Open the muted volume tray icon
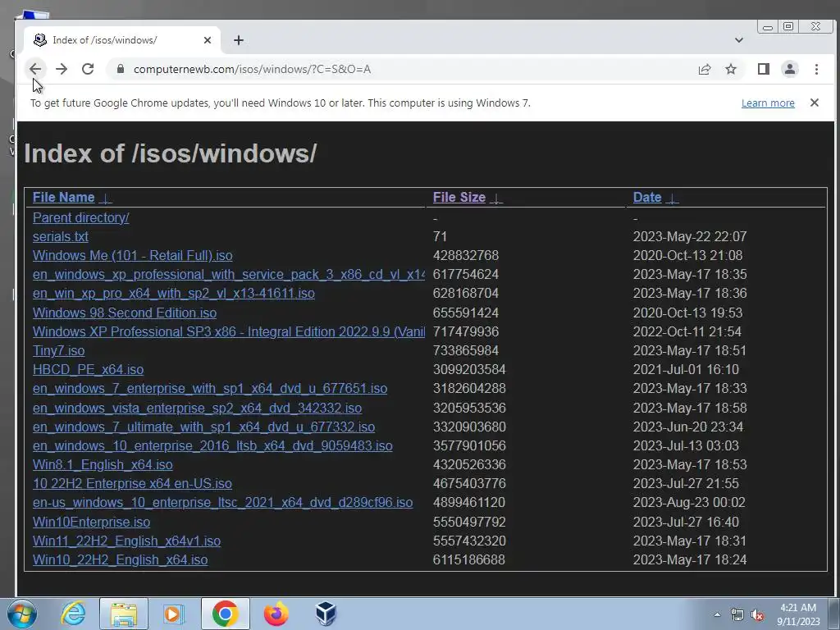840x630 pixels. pyautogui.click(x=757, y=615)
